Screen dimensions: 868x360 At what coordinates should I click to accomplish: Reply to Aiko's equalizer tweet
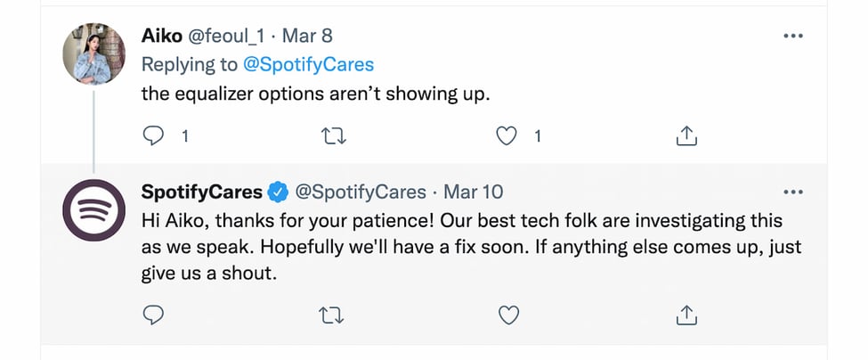point(153,135)
